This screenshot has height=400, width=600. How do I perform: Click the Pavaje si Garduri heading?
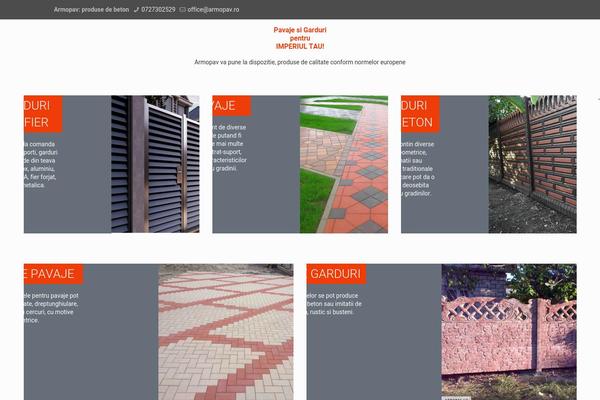300,38
